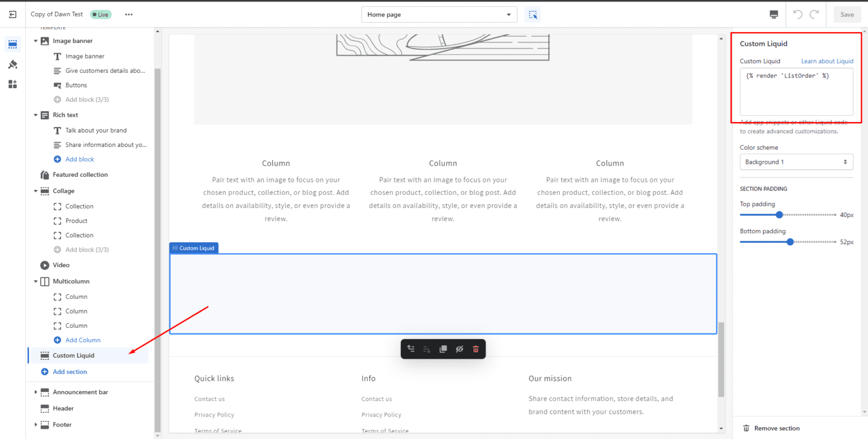Toggle the inspector selection tool

click(533, 15)
